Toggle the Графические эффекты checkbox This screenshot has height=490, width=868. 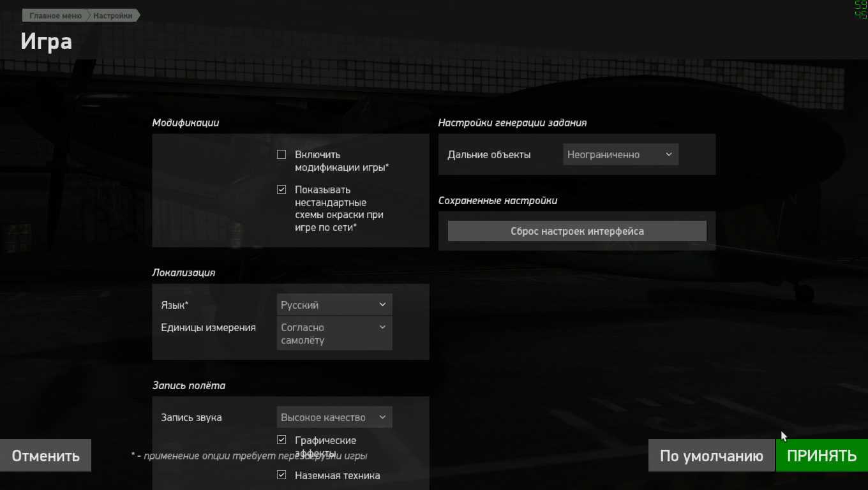coord(281,440)
